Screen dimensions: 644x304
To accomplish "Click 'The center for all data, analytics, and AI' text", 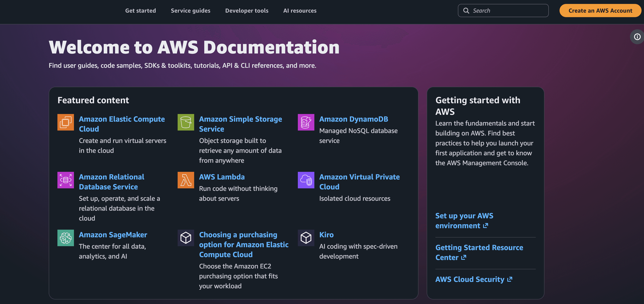I will coord(112,251).
